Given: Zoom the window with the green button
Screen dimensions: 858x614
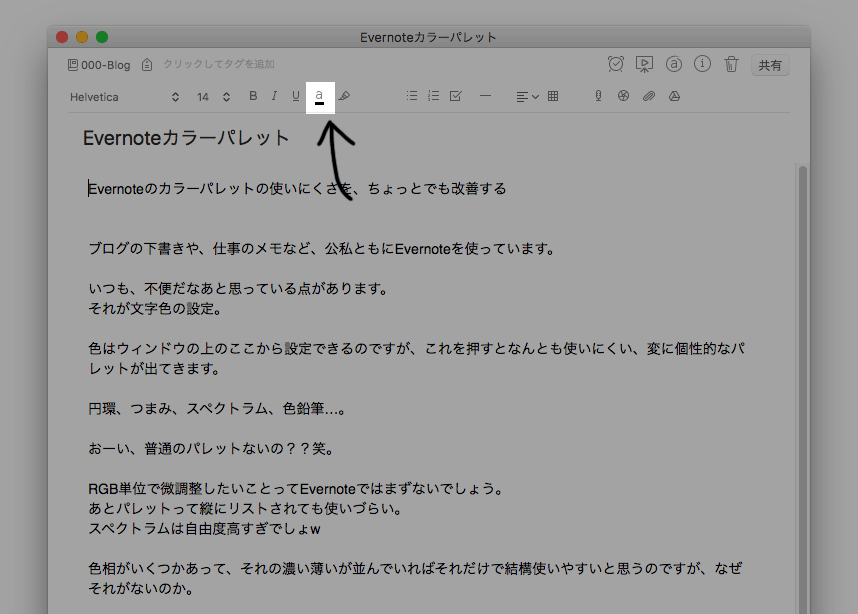Looking at the screenshot, I should [x=102, y=37].
